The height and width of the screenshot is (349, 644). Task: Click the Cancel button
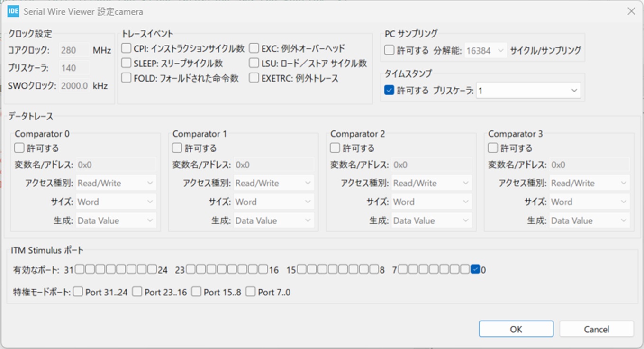596,329
